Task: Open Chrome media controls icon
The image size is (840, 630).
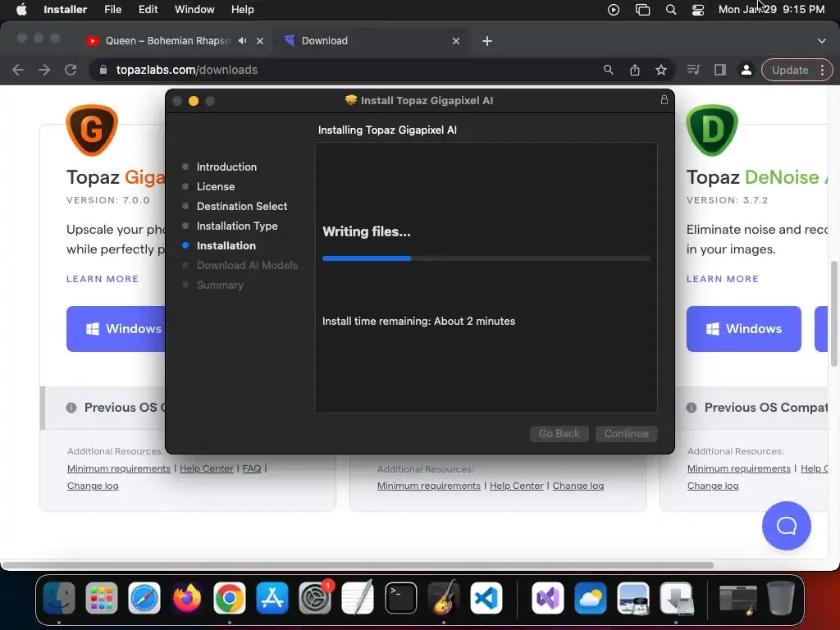Action: coord(693,70)
